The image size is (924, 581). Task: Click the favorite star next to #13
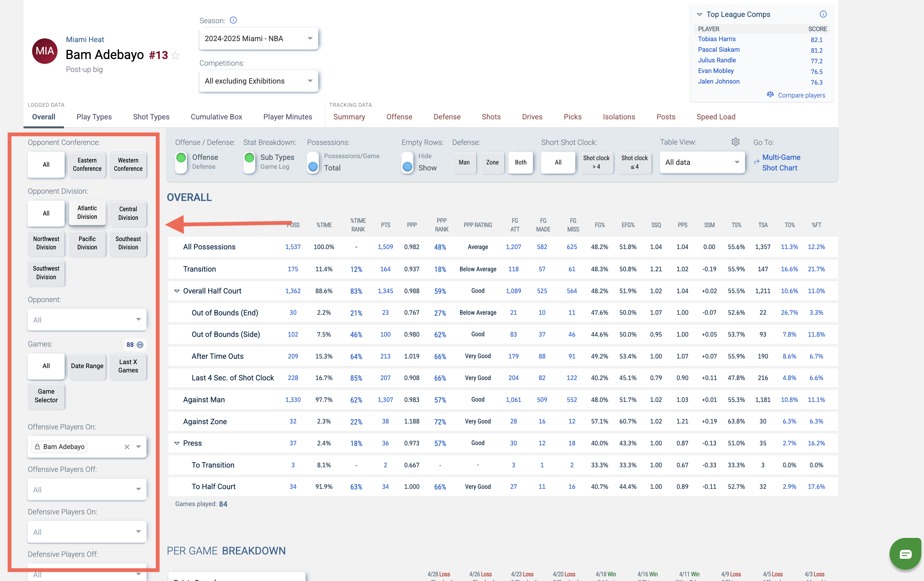pyautogui.click(x=175, y=55)
